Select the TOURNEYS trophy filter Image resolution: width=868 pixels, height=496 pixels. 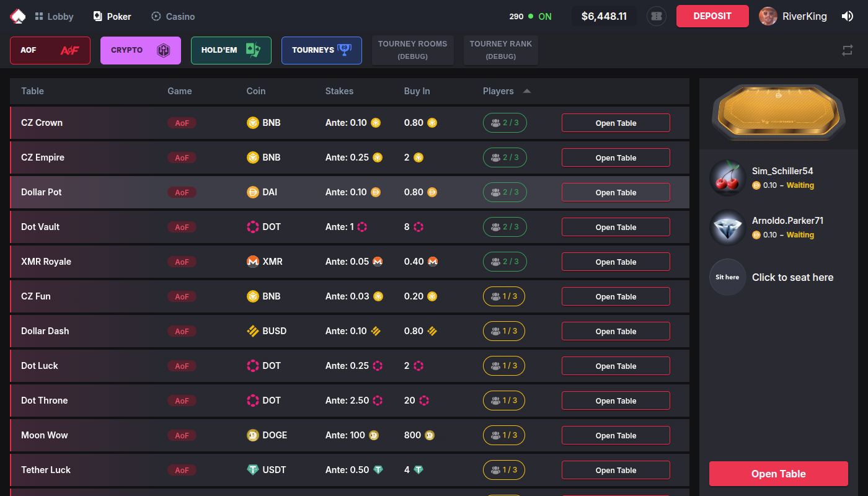coord(321,50)
